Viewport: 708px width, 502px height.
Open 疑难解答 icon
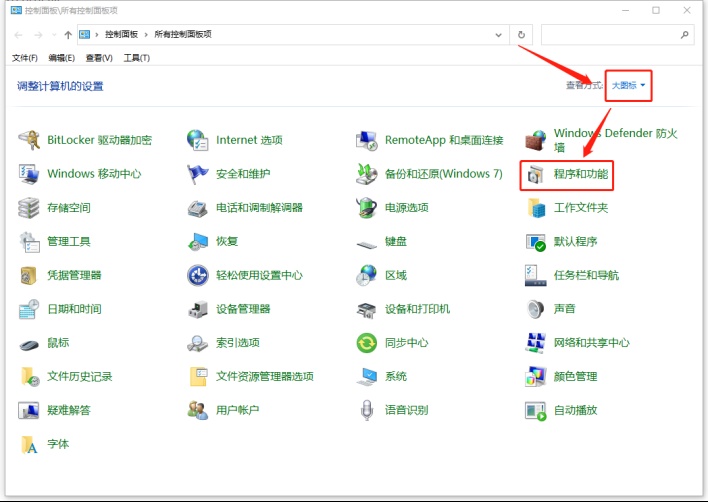click(29, 410)
